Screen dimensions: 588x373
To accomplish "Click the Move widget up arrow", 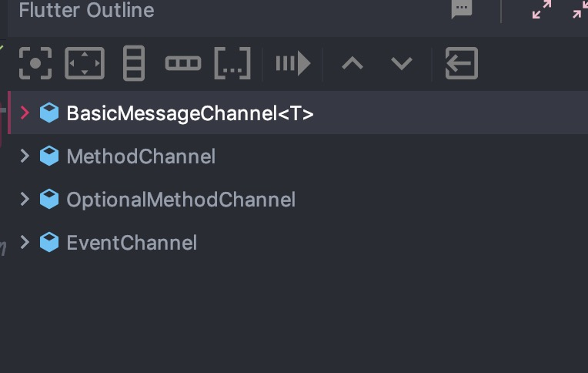I will click(352, 63).
